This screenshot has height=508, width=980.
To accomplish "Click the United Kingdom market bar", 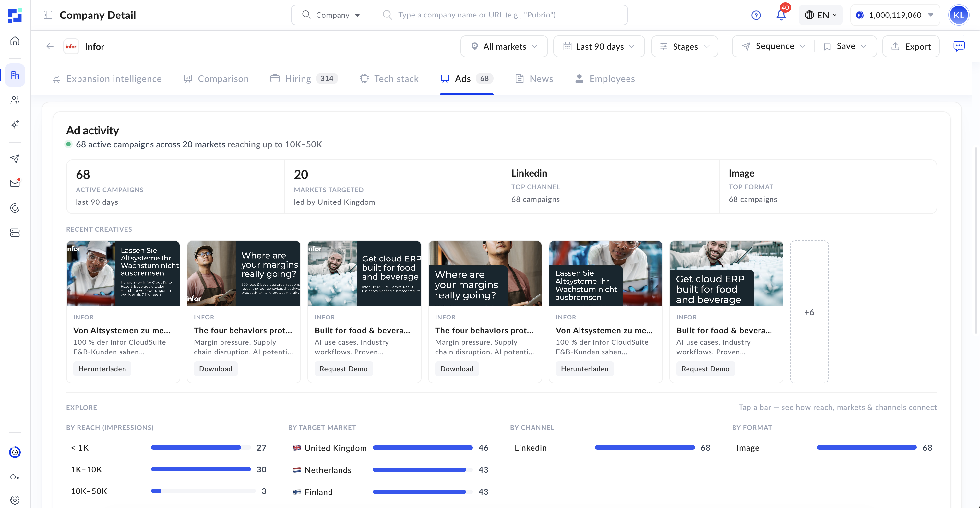I will pos(423,448).
